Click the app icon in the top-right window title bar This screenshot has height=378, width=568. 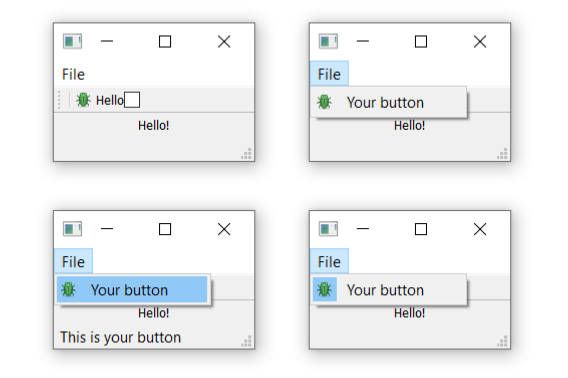(x=328, y=41)
